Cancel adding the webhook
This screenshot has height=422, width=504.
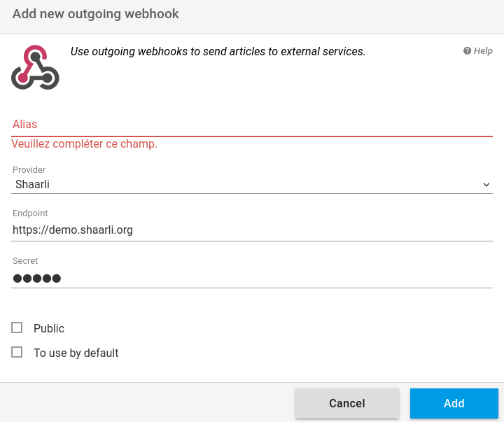point(347,403)
